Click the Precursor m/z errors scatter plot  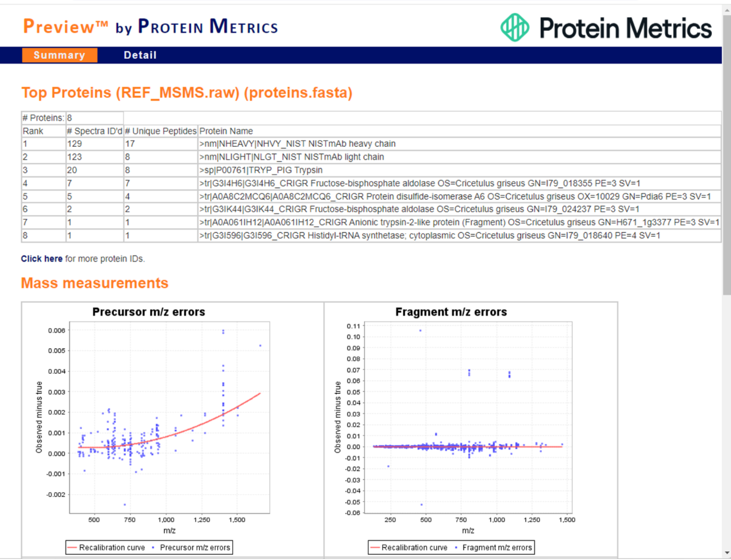point(169,417)
